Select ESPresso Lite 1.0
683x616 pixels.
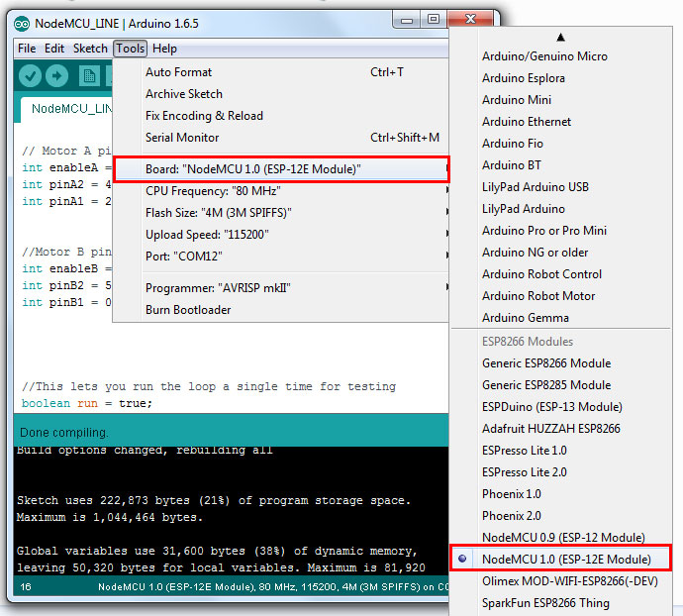pos(561,451)
